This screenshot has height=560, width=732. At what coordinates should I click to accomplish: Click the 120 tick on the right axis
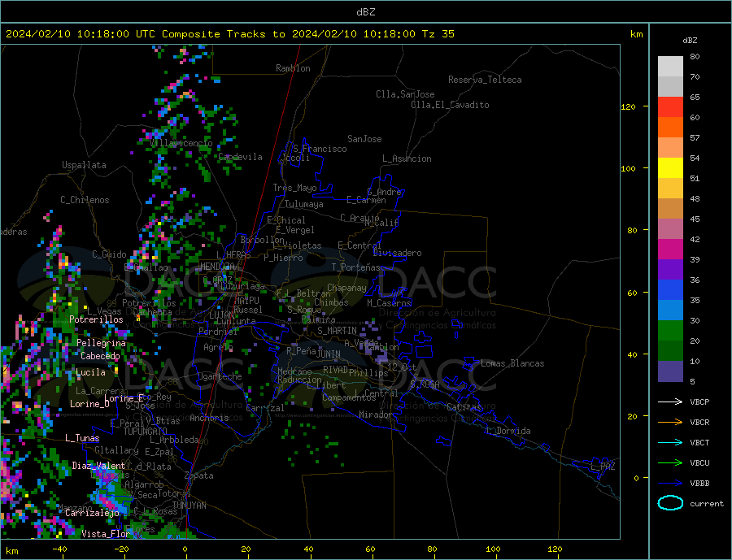pyautogui.click(x=629, y=106)
